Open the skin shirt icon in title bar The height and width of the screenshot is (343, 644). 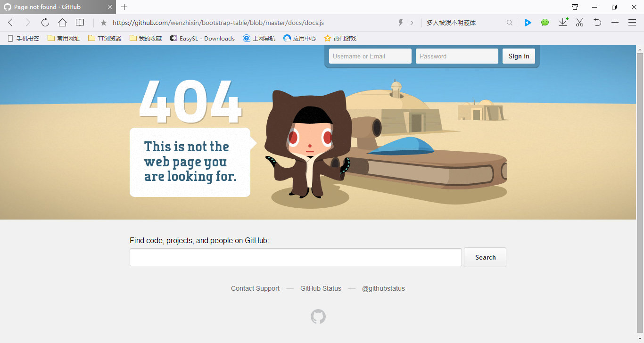coord(575,7)
